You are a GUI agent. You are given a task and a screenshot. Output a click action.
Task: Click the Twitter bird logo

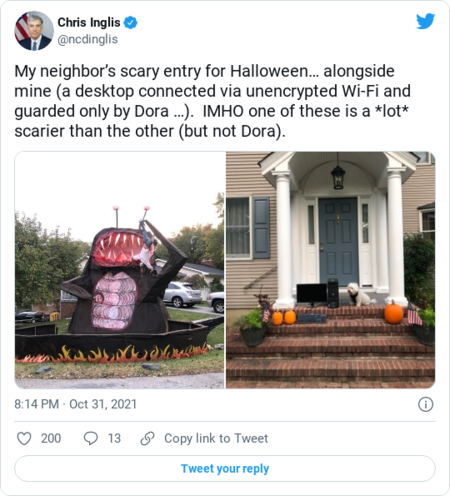point(425,21)
